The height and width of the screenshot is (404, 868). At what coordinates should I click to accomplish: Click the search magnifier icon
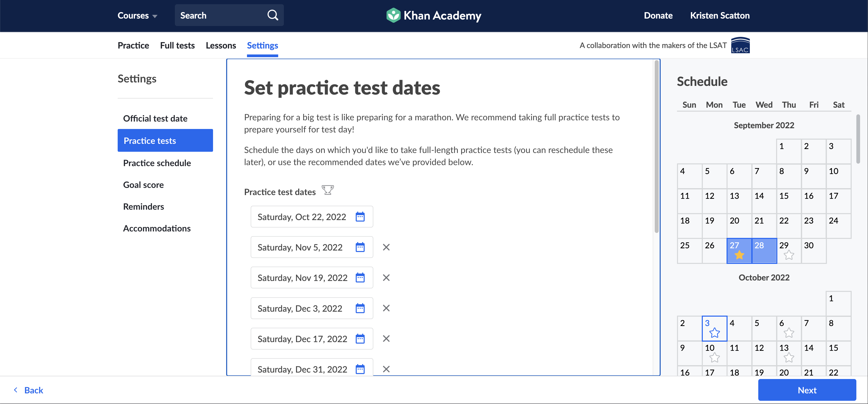272,15
